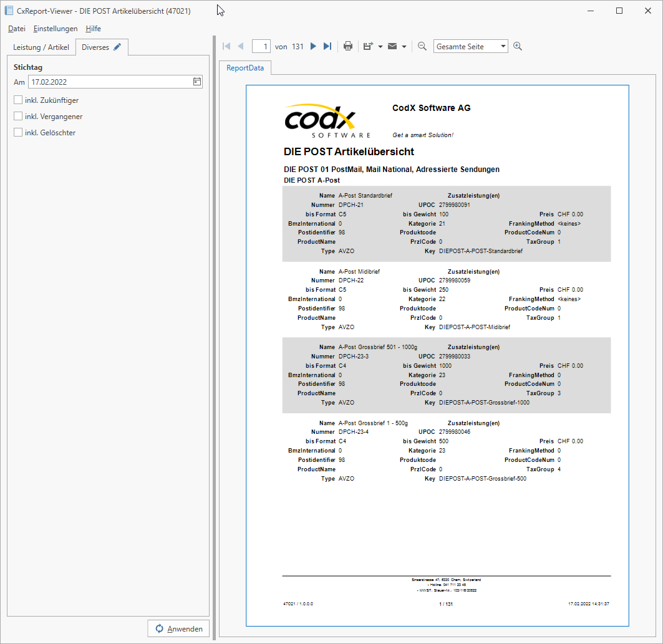The image size is (663, 644).
Task: Select the Diverses tab
Action: coord(102,47)
